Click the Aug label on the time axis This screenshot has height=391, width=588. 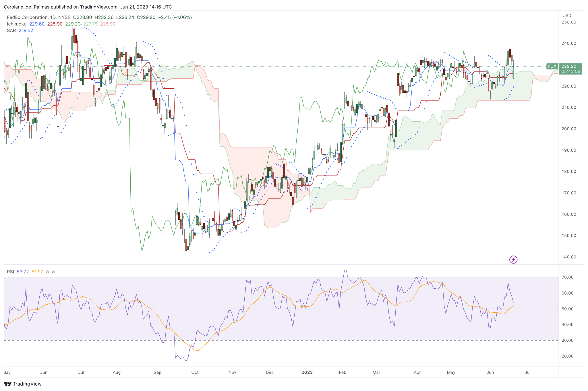(117, 372)
